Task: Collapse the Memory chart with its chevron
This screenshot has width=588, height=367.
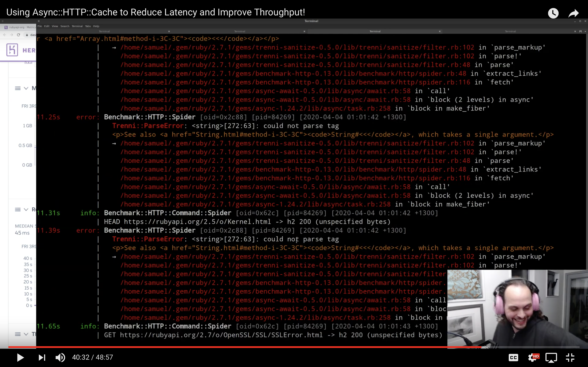Action: 26,88
